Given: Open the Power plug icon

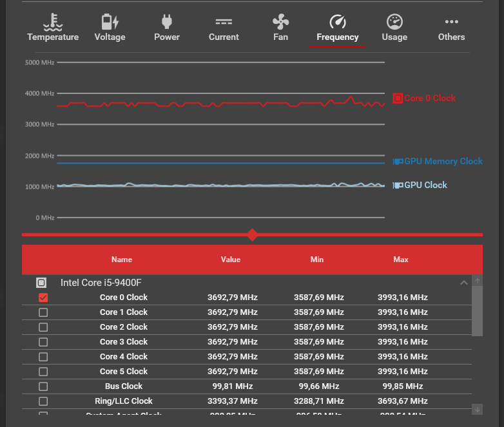Looking at the screenshot, I should (167, 22).
